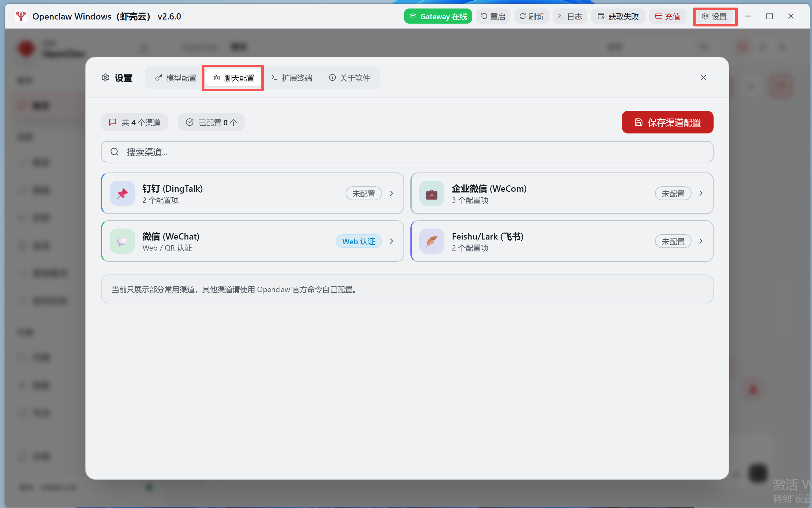Close the settings dialog with X
This screenshot has width=812, height=508.
point(703,78)
